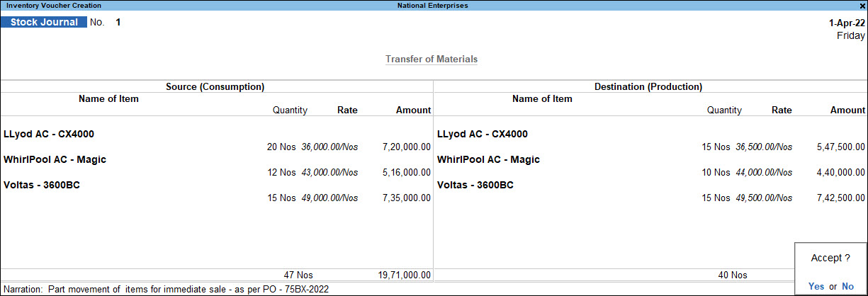The width and height of the screenshot is (868, 296).
Task: Close the Inventory Voucher Creation window
Action: click(x=862, y=5)
